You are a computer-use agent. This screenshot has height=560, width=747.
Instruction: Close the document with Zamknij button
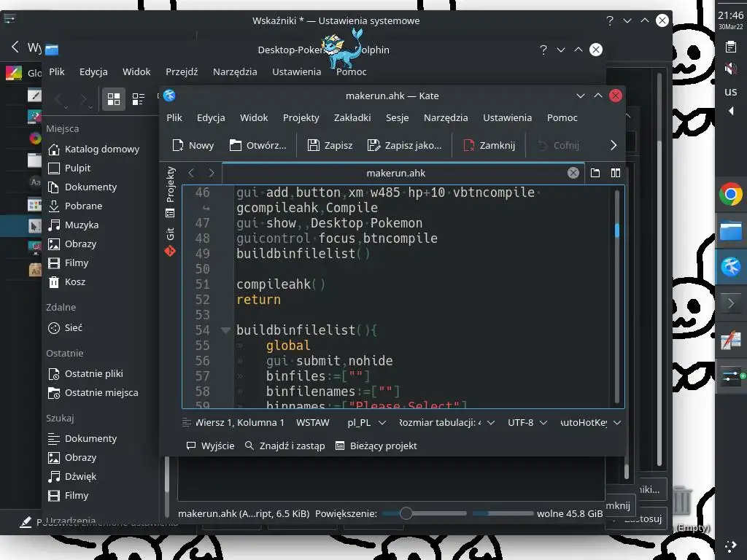489,145
